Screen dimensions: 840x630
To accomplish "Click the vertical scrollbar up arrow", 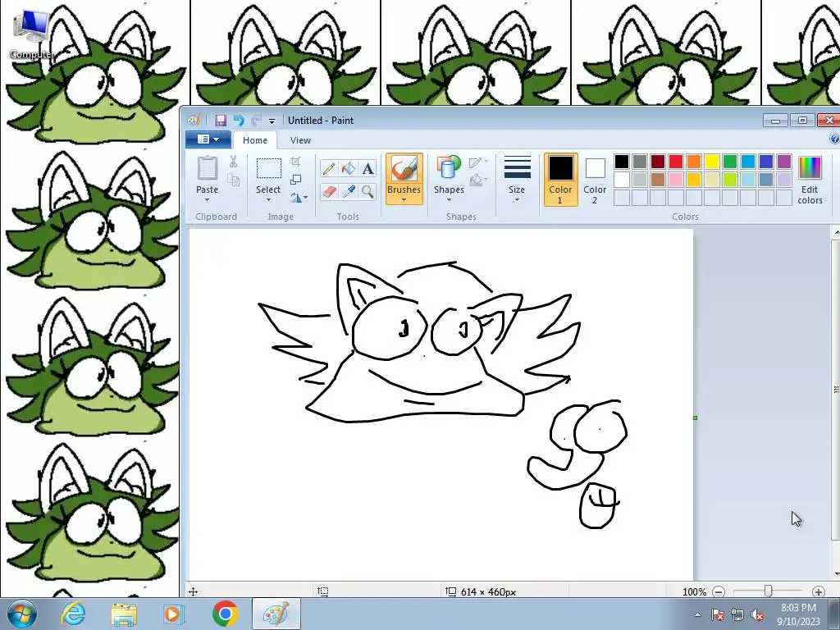I will point(836,232).
